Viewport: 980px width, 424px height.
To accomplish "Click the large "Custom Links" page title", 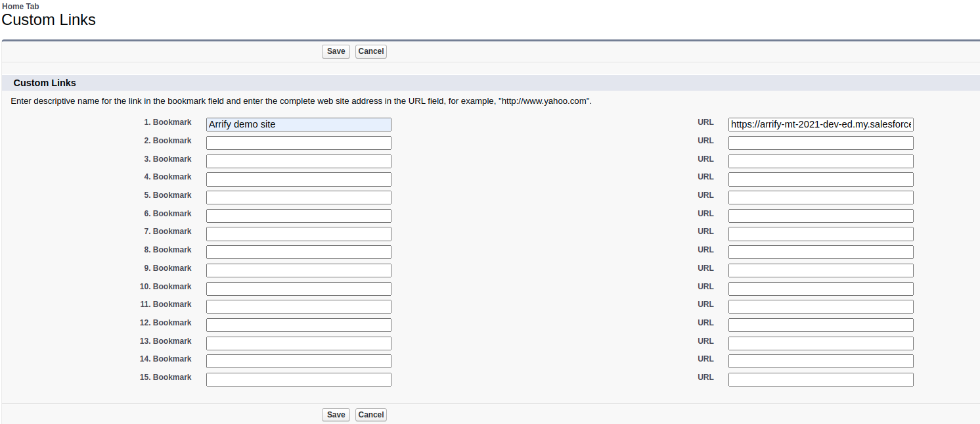I will pos(49,20).
